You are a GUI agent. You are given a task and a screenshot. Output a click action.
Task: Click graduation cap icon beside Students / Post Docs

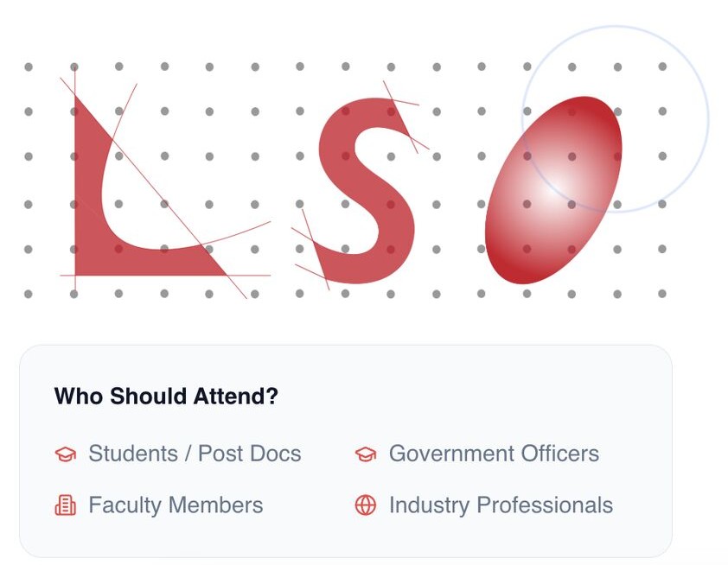click(65, 454)
